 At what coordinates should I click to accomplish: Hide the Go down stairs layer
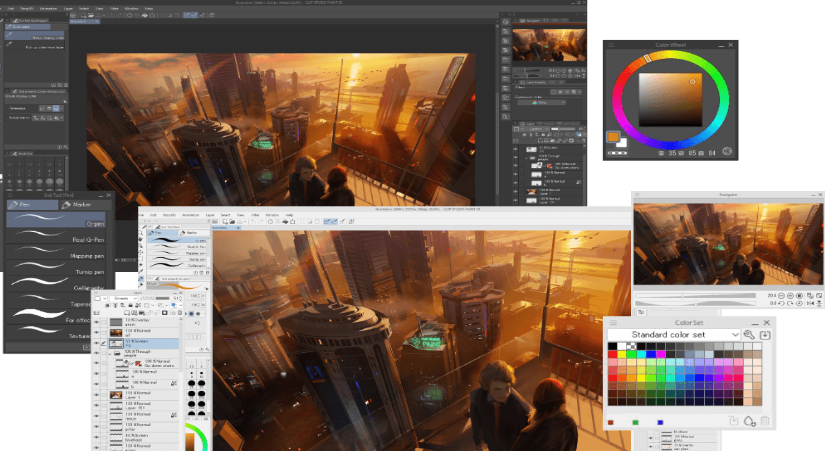coord(96,363)
